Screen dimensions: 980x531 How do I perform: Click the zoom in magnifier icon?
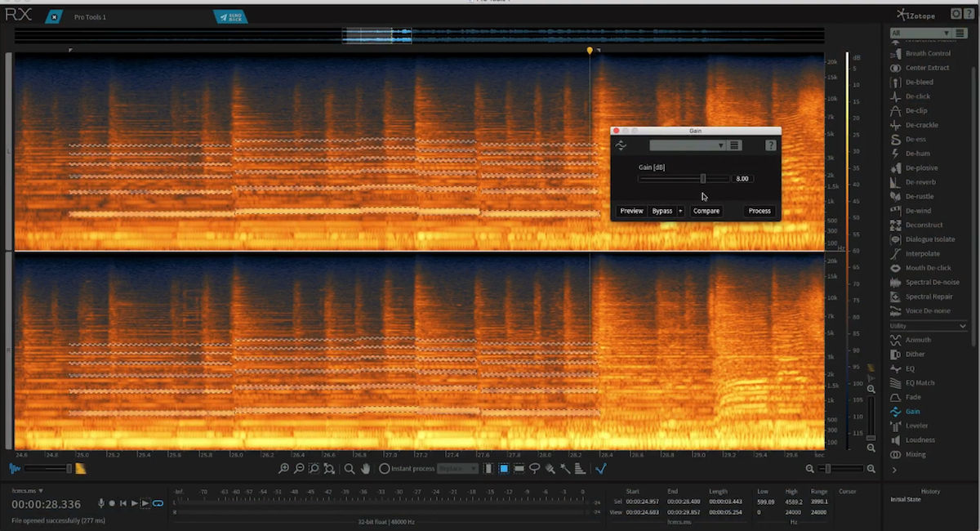tap(283, 468)
